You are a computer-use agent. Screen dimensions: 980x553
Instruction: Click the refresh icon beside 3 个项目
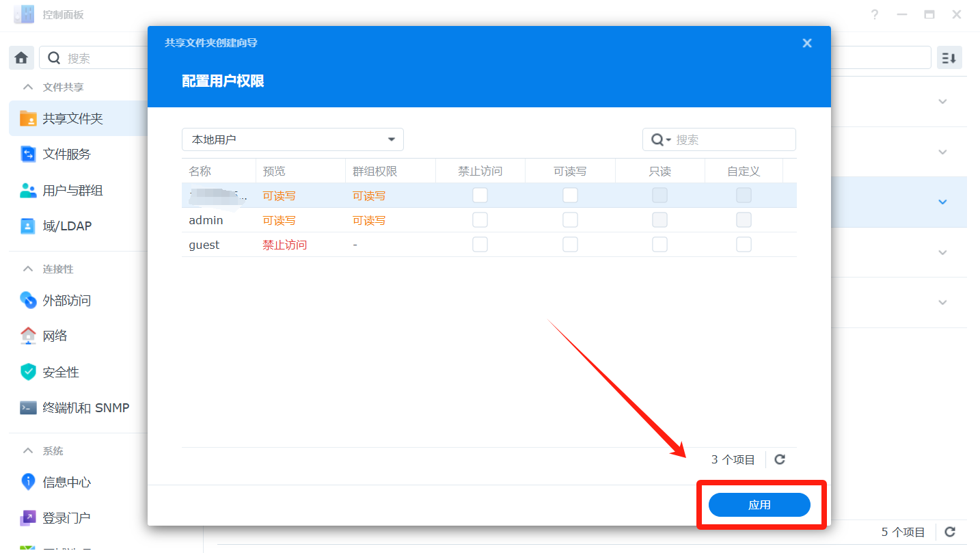coord(780,459)
